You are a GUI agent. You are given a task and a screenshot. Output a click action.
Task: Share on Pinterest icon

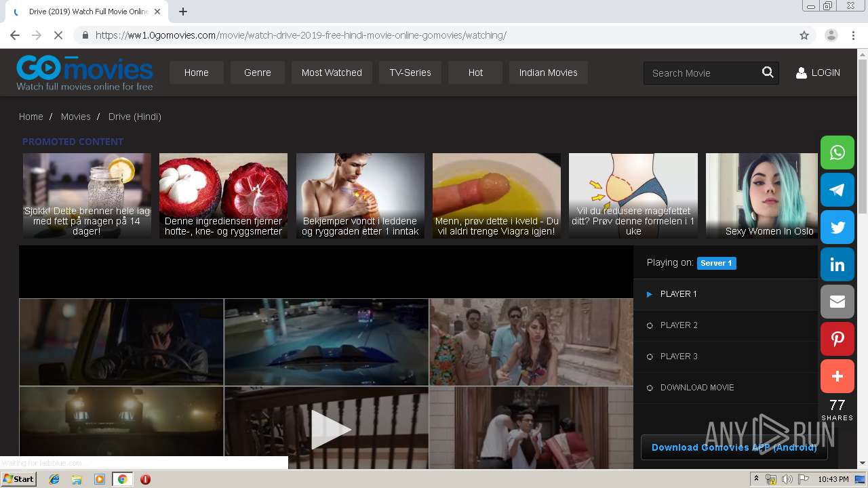click(x=837, y=339)
